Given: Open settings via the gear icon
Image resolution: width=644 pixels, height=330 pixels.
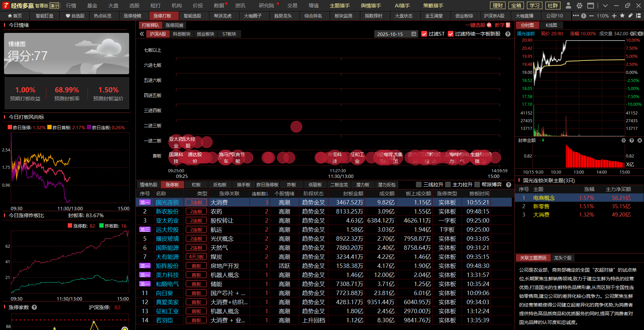Looking at the screenshot, I should [x=579, y=6].
